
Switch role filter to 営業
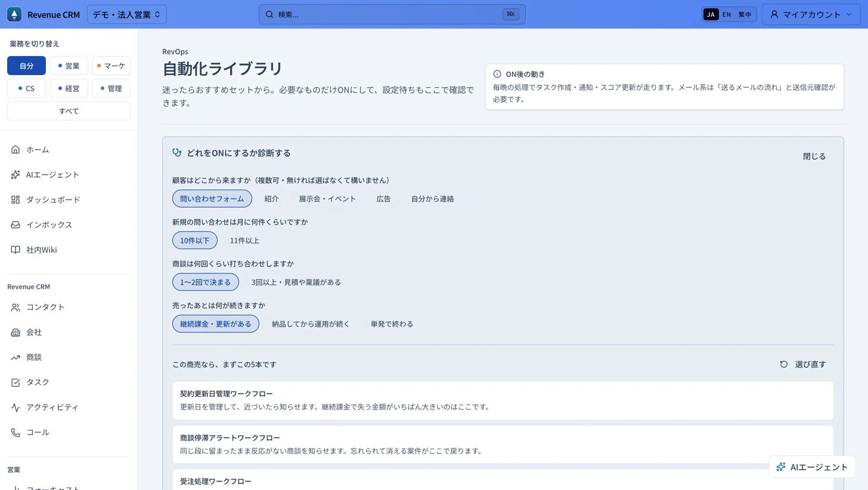69,66
